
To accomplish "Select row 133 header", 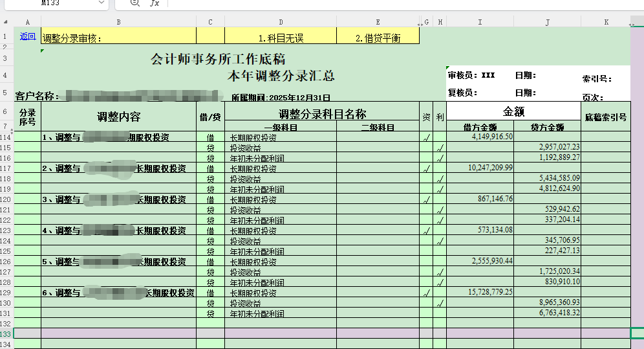I will [x=6, y=333].
